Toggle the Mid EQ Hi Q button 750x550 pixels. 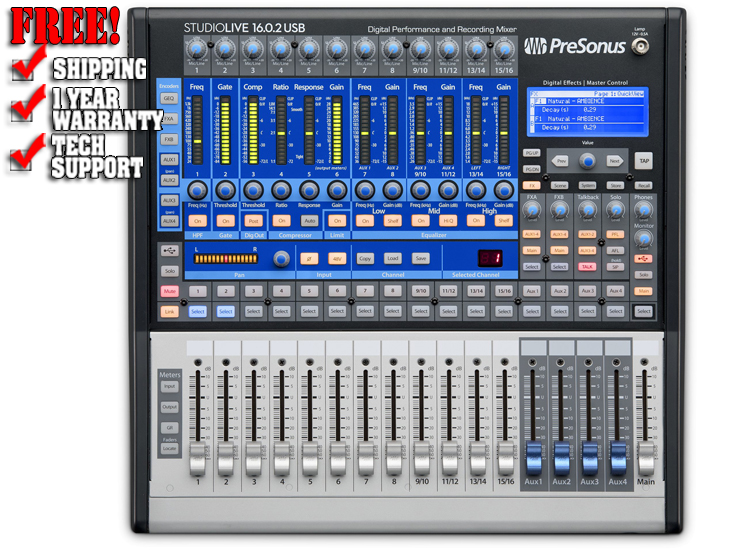click(x=448, y=220)
